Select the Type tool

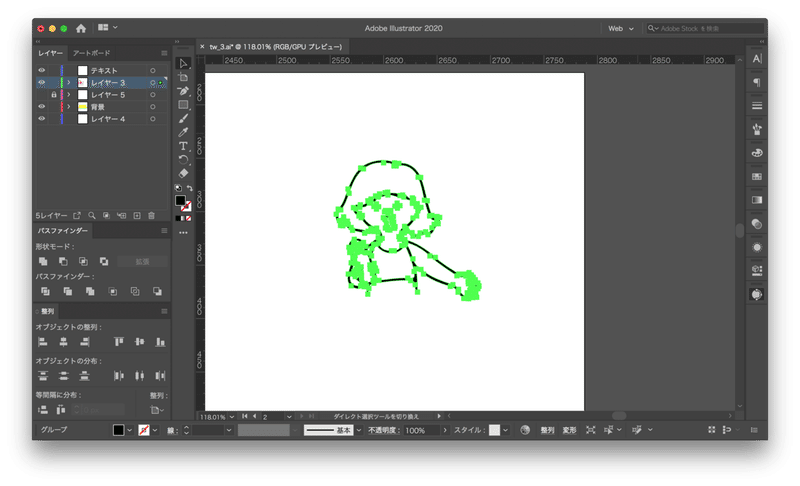(x=183, y=146)
